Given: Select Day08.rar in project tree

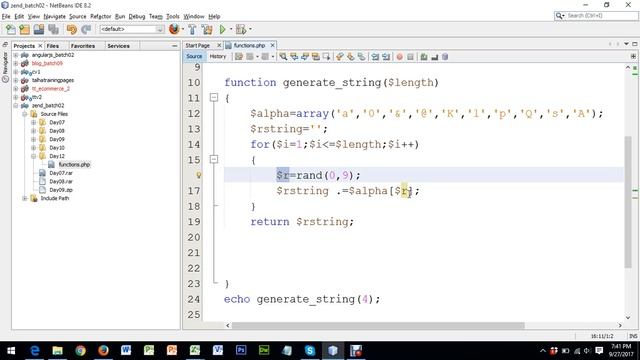Looking at the screenshot, I should click(61, 181).
